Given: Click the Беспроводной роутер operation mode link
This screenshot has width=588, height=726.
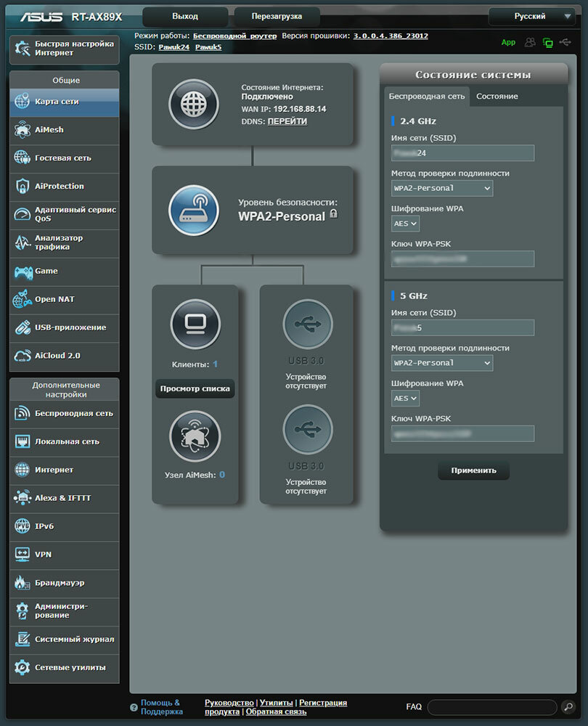Looking at the screenshot, I should tap(234, 36).
